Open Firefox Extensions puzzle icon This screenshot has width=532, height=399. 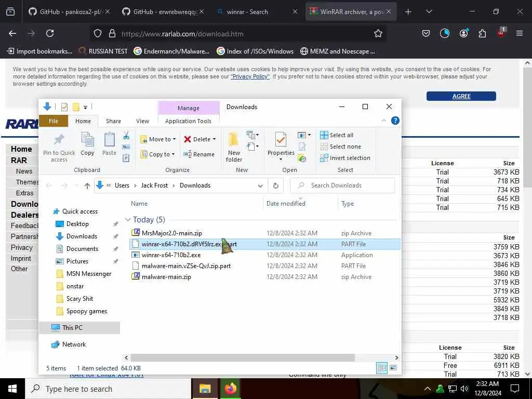point(482,33)
